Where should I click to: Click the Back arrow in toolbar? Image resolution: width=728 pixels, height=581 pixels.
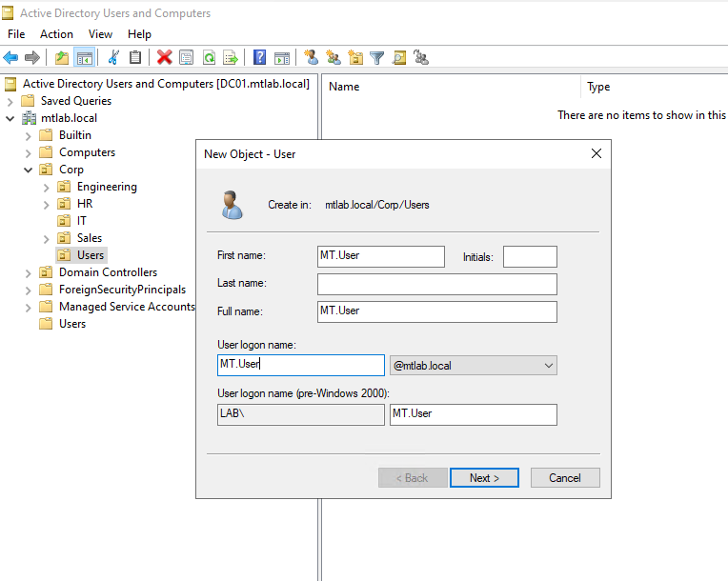pos(10,58)
